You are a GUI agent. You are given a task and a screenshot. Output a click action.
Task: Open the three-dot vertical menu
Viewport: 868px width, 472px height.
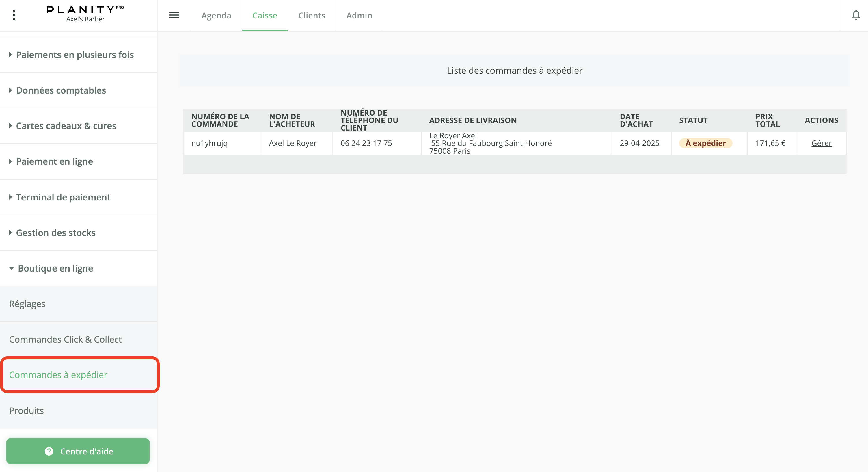[x=14, y=15]
